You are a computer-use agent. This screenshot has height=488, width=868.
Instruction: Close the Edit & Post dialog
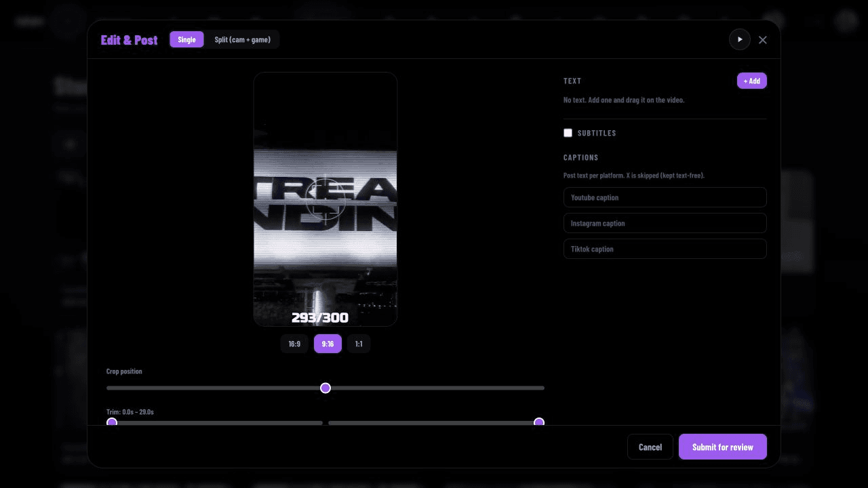coord(763,40)
